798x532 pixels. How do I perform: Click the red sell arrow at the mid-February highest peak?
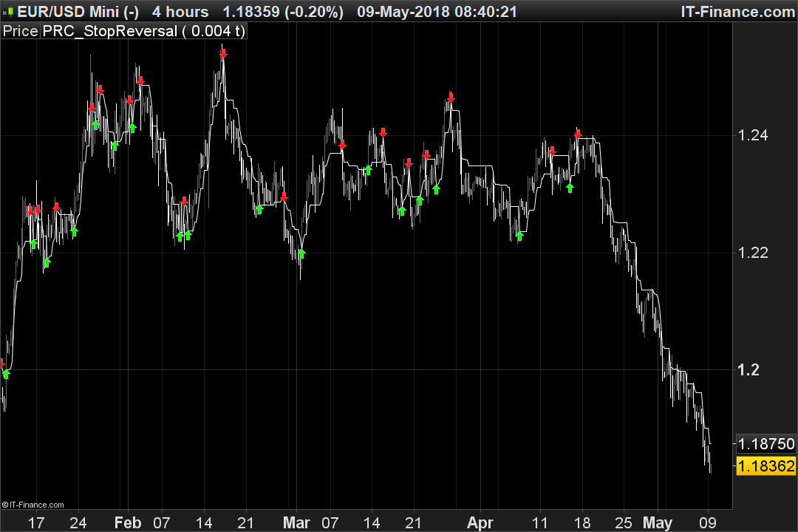pos(223,53)
